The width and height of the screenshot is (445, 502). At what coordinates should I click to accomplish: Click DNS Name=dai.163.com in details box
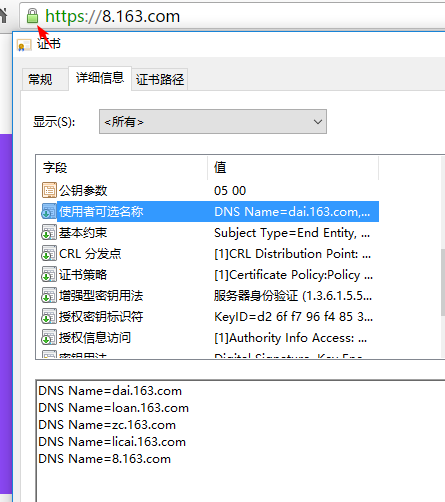click(x=110, y=391)
